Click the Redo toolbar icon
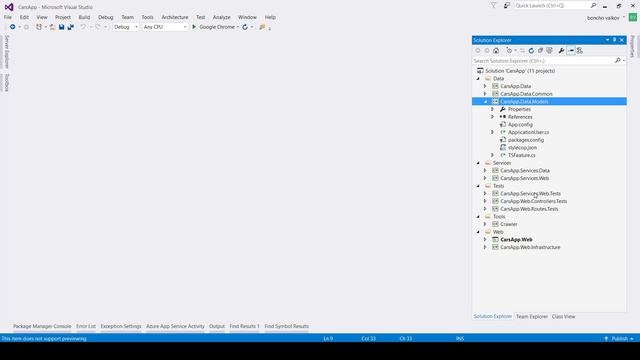This screenshot has width=640, height=360. pos(98,27)
